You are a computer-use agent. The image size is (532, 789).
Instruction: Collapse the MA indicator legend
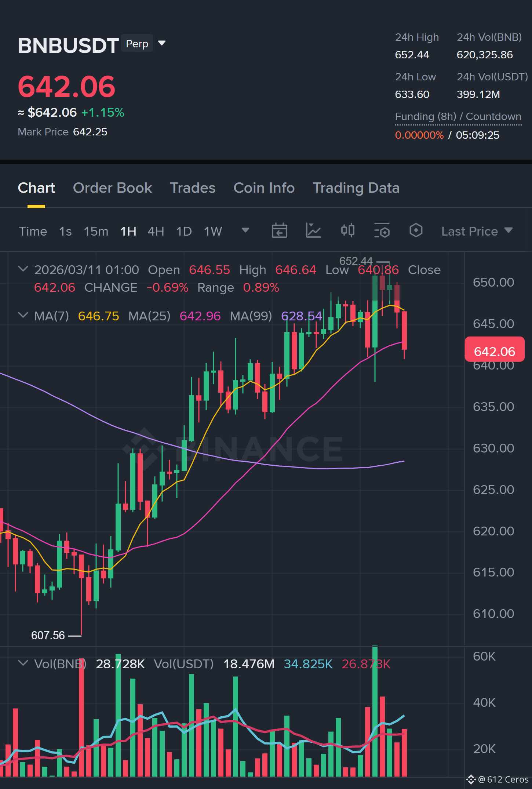click(23, 315)
